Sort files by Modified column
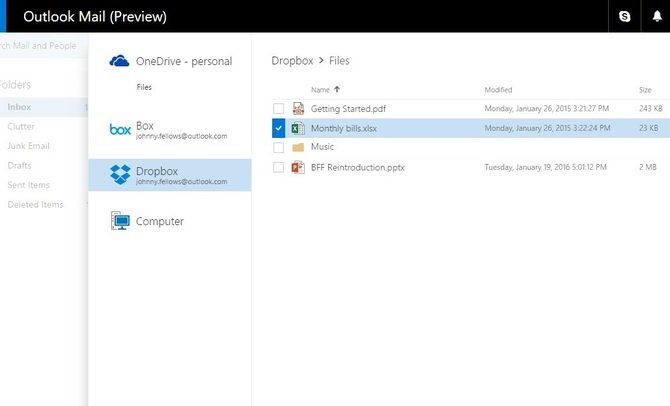This screenshot has height=406, width=670. (x=498, y=90)
